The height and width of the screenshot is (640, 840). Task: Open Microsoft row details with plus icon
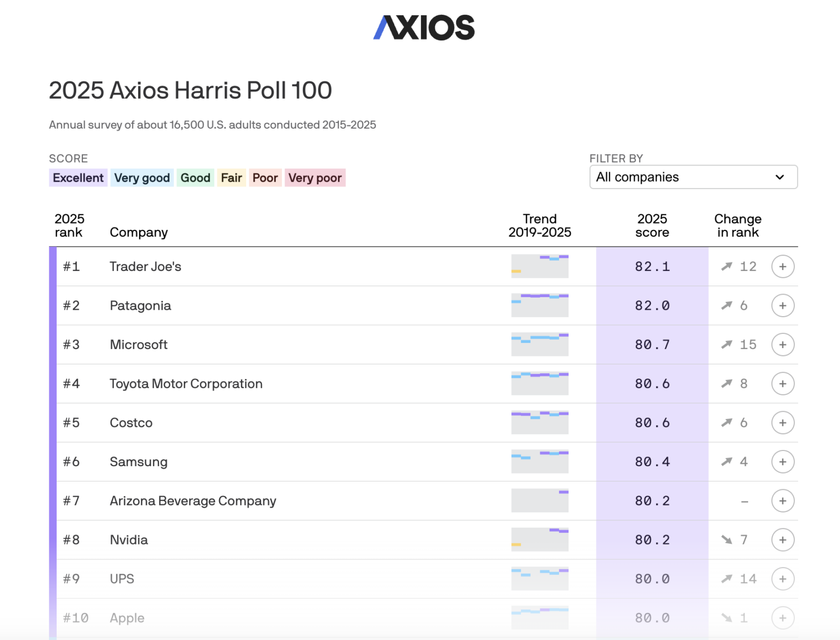(782, 345)
